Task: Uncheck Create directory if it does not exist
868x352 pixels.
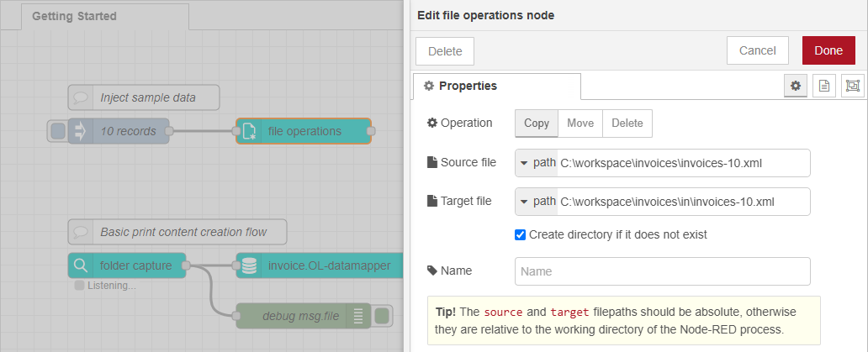Action: coord(521,234)
